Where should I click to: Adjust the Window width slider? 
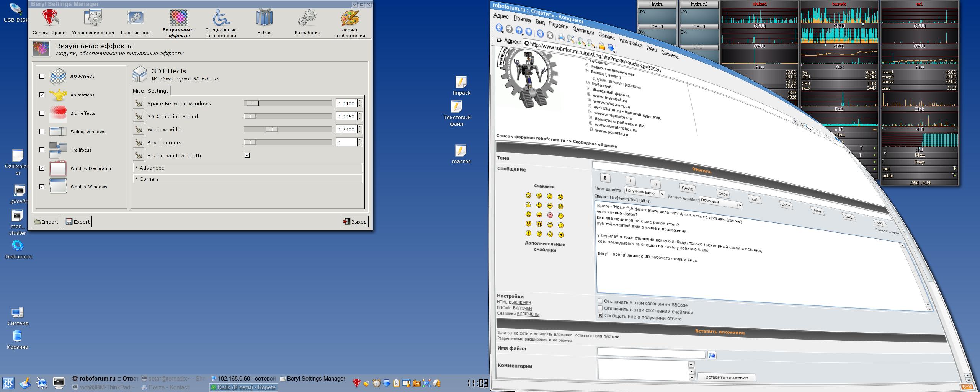[272, 129]
